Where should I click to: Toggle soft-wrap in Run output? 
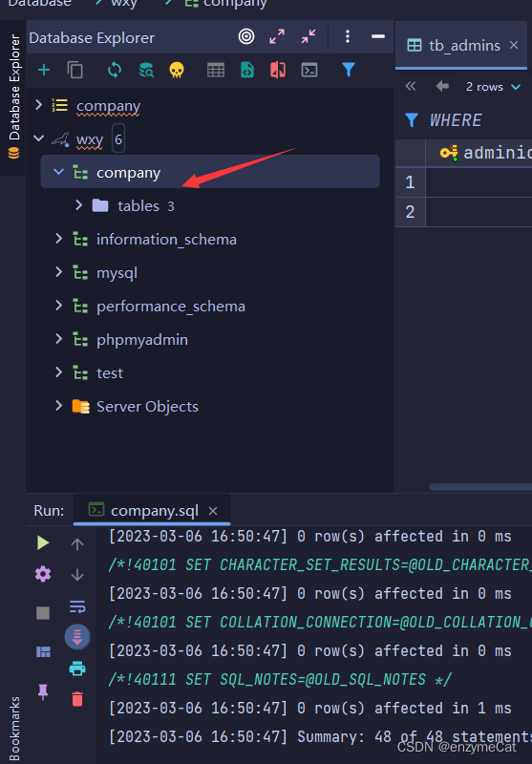pos(77,606)
